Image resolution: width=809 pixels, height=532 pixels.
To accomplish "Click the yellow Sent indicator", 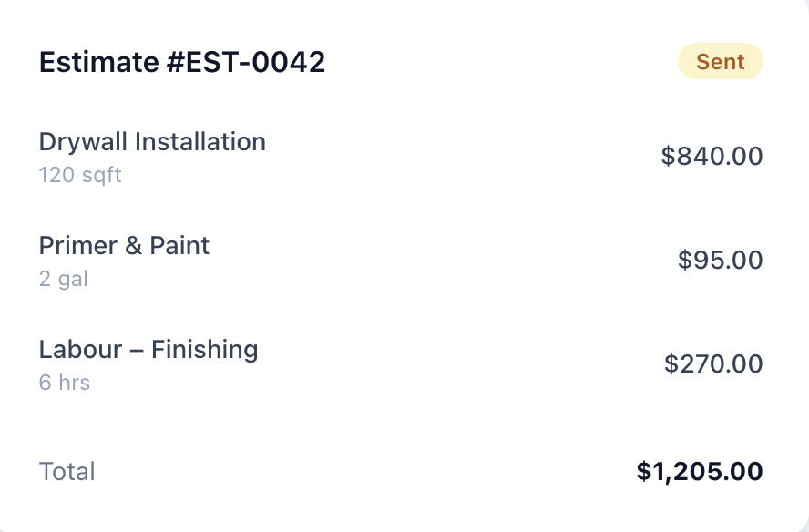I will click(721, 61).
